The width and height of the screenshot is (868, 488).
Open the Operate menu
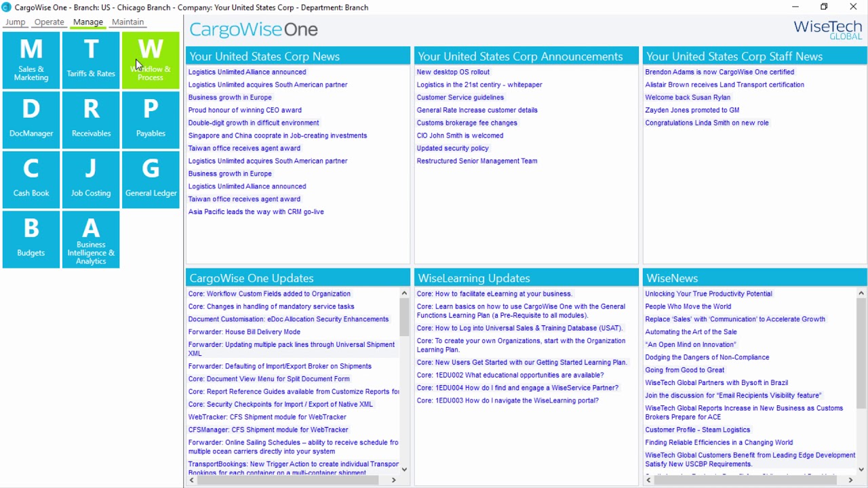tap(49, 22)
